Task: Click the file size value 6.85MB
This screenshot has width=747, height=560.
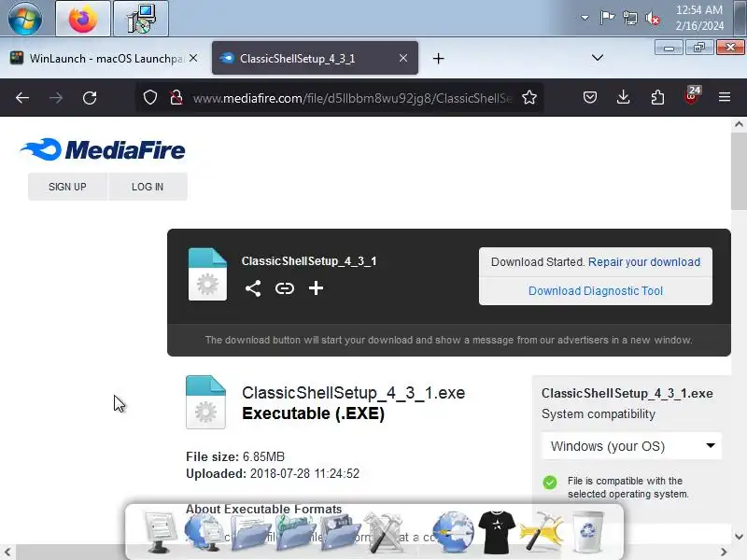Action: [263, 456]
